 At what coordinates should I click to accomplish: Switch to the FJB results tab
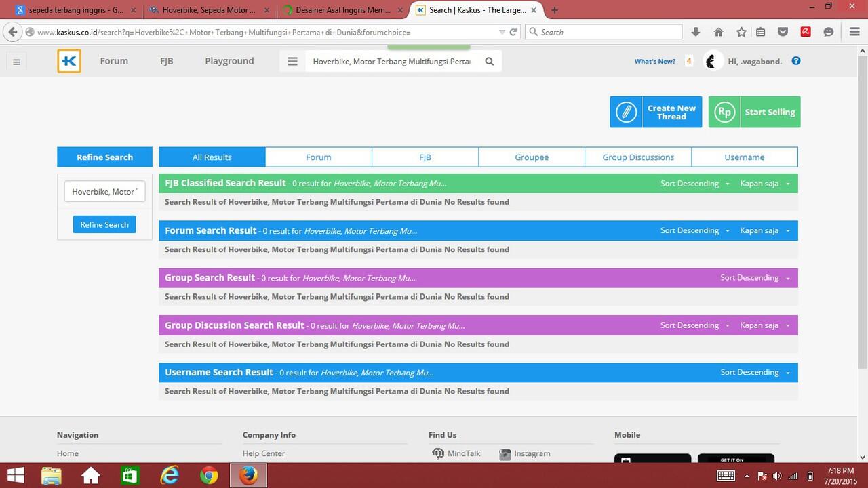click(425, 157)
